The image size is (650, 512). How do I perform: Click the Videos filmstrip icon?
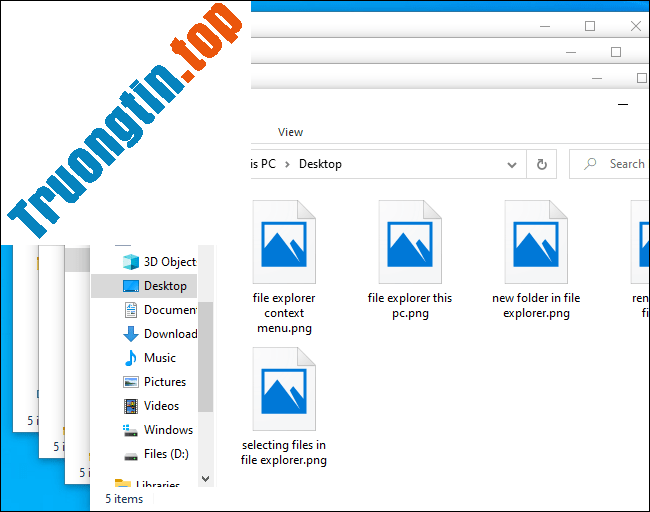pyautogui.click(x=131, y=406)
